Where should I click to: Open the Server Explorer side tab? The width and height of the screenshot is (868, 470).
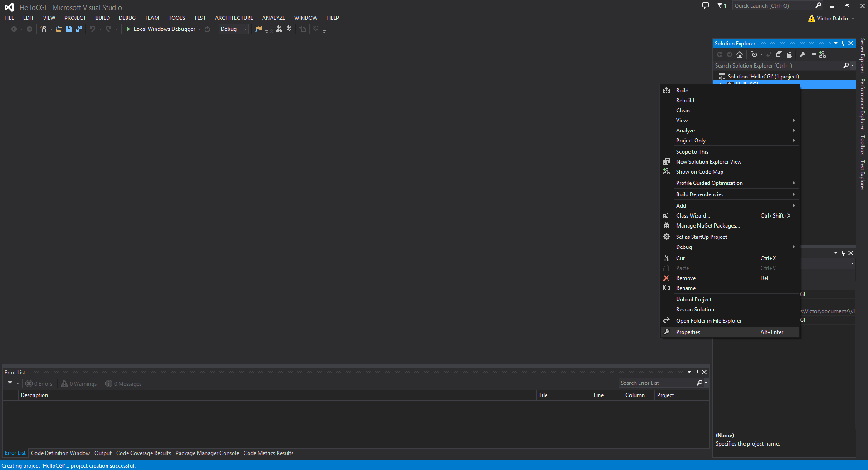862,56
